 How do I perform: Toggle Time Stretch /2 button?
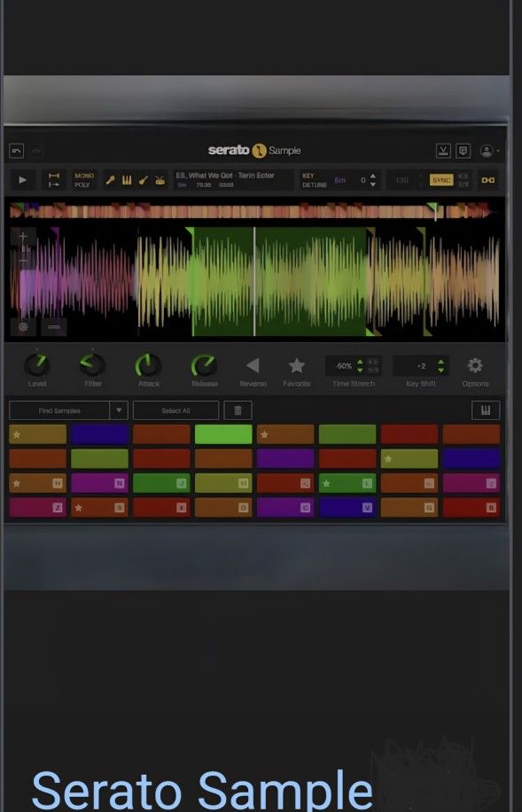click(373, 370)
